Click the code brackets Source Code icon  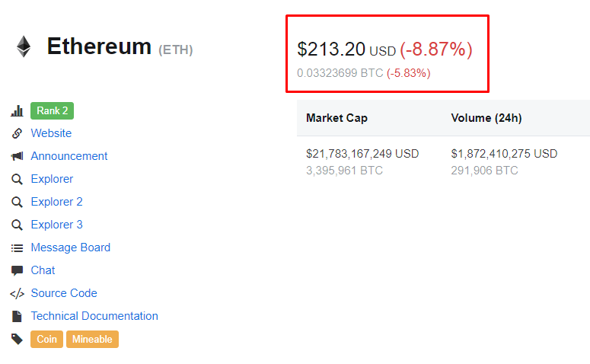coord(17,294)
